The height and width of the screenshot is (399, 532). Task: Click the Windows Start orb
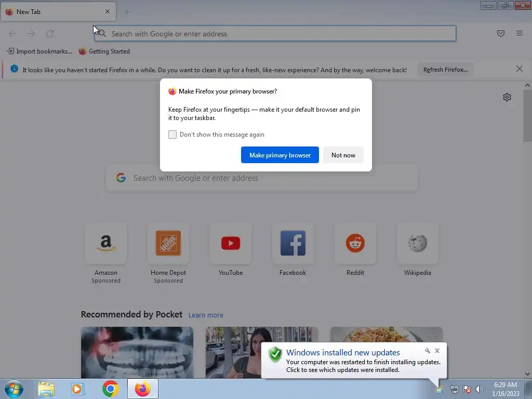click(14, 389)
